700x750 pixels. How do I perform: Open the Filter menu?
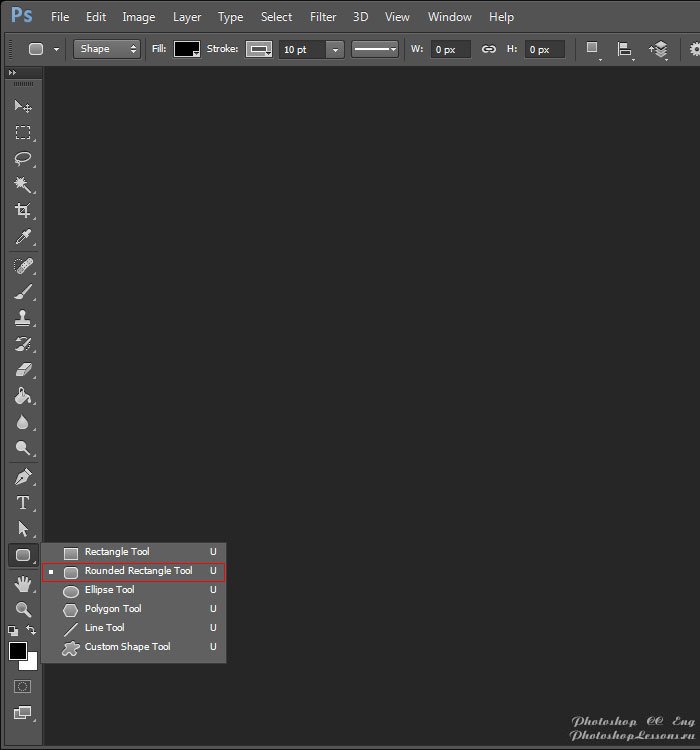[323, 17]
